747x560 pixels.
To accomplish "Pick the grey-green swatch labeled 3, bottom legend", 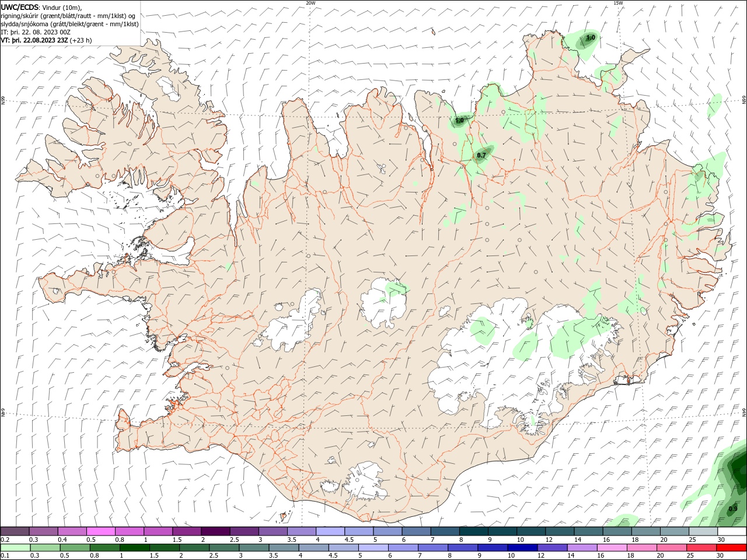I will coord(254,548).
